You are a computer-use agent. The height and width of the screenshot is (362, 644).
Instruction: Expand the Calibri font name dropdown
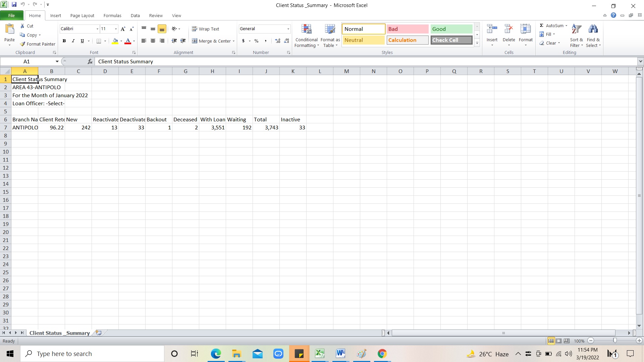[x=97, y=29]
